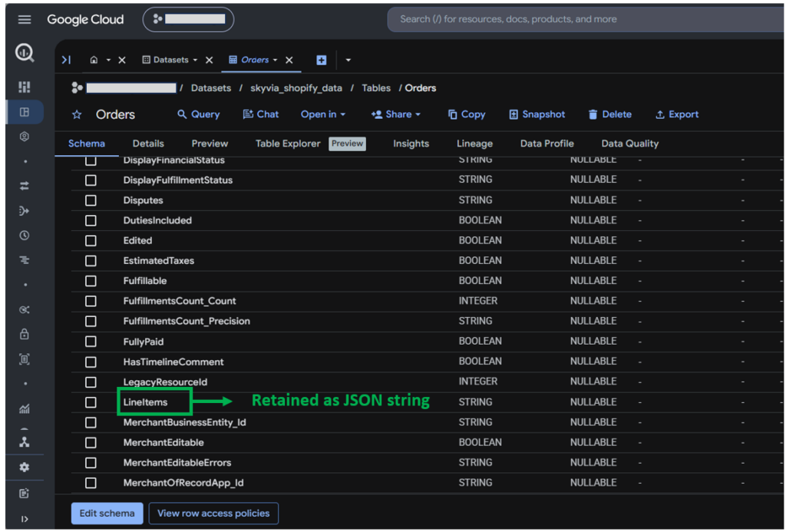Click the Delete button
This screenshot has width=786, height=532.
[x=609, y=114]
